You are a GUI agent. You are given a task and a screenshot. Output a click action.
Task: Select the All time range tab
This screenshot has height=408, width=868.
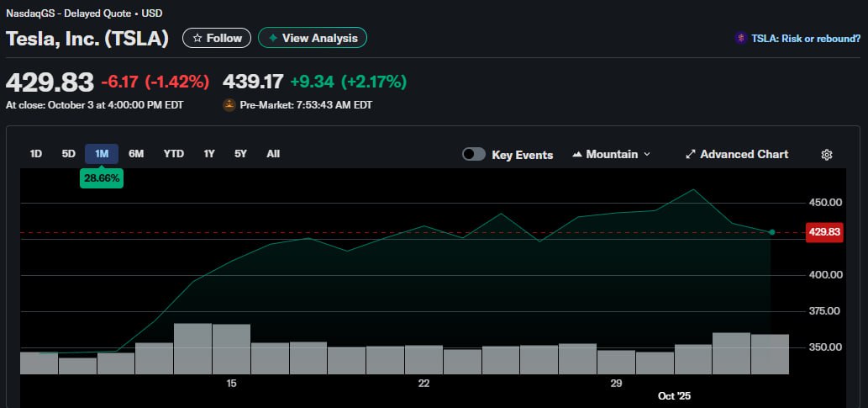click(273, 154)
